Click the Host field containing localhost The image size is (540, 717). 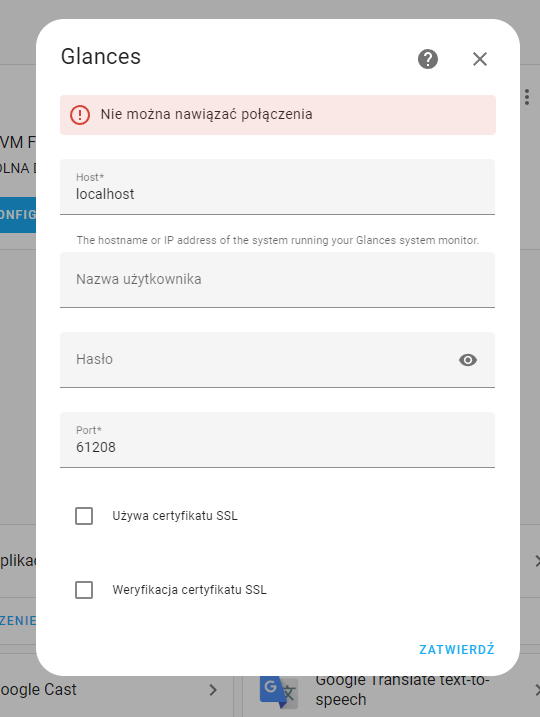(277, 187)
